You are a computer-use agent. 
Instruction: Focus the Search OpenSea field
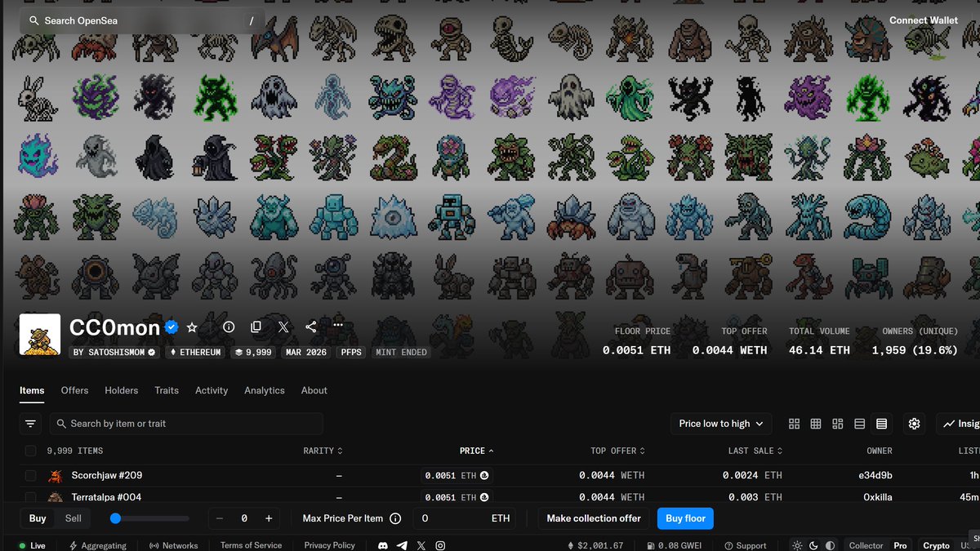(142, 20)
